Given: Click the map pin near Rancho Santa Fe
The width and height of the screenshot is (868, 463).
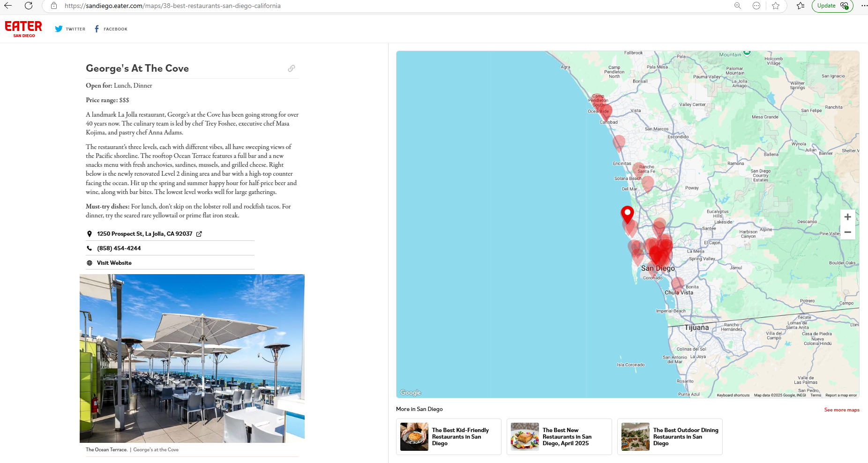Looking at the screenshot, I should click(638, 170).
